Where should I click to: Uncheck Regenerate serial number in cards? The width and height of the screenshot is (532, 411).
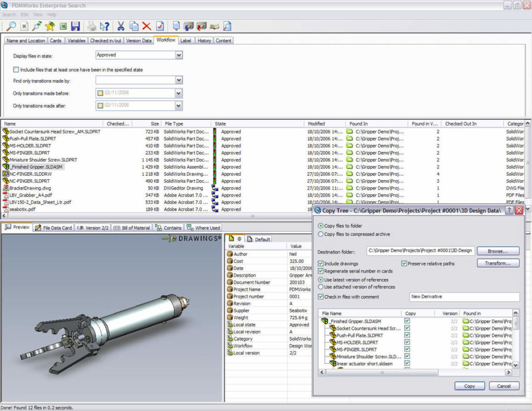coord(320,271)
